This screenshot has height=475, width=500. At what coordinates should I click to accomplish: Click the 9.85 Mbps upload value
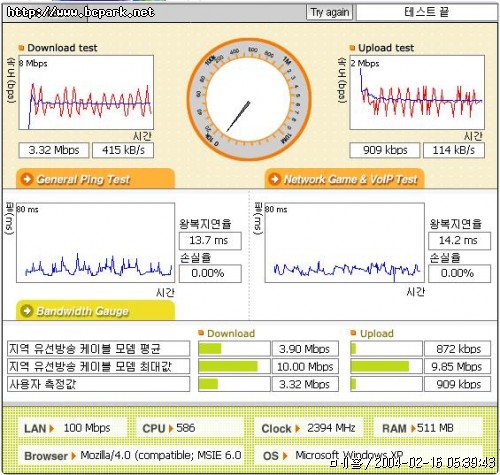(x=457, y=366)
